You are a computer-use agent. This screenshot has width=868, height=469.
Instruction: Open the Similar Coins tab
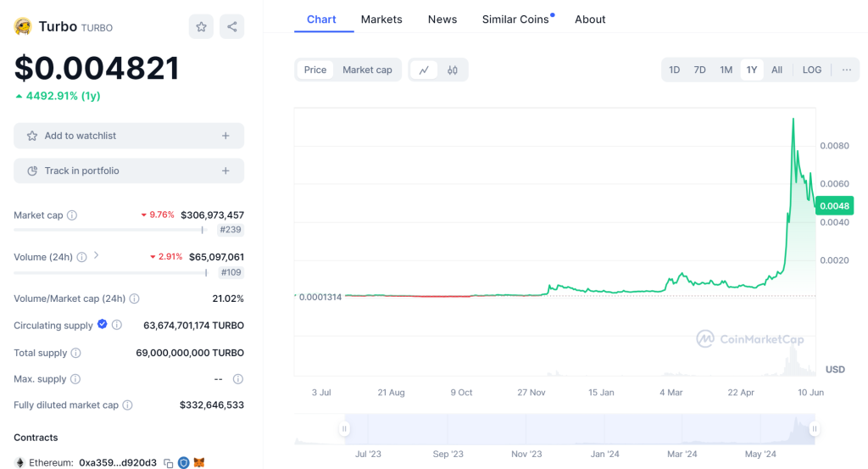click(515, 20)
